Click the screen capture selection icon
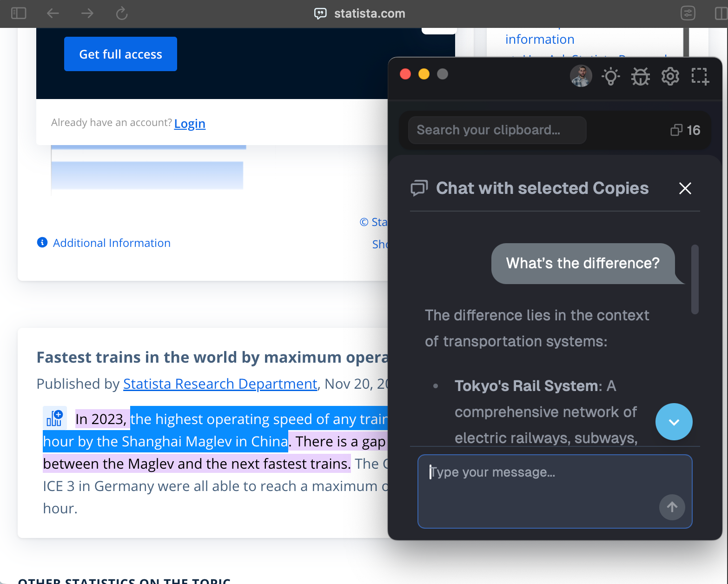728x584 pixels. pyautogui.click(x=700, y=76)
